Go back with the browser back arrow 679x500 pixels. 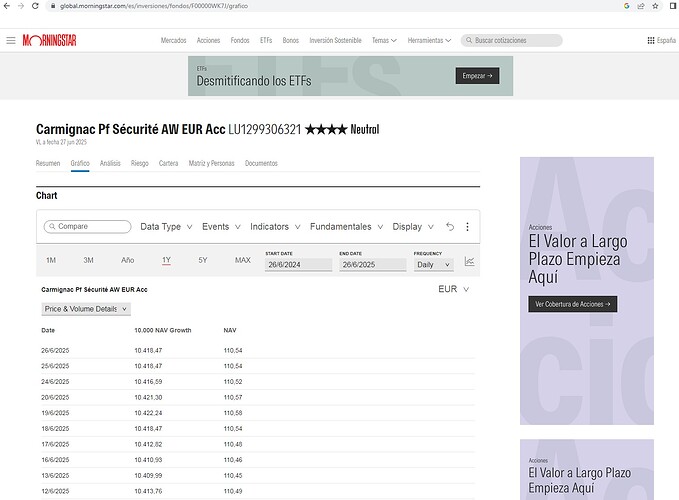6,6
